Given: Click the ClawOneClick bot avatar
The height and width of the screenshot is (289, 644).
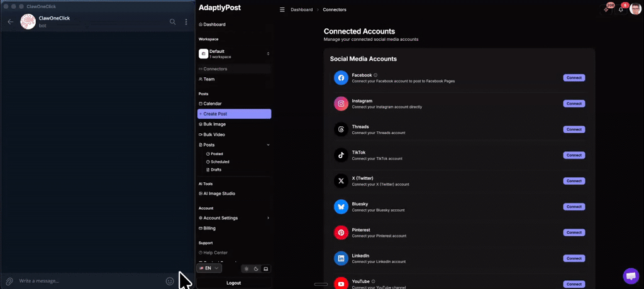Looking at the screenshot, I should (28, 22).
